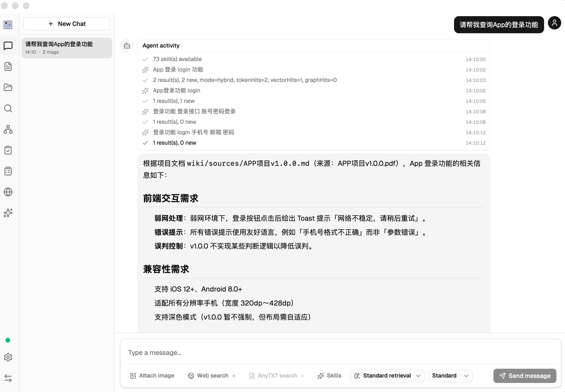
Task: Open the magnifier search sidebar icon
Action: (8, 108)
